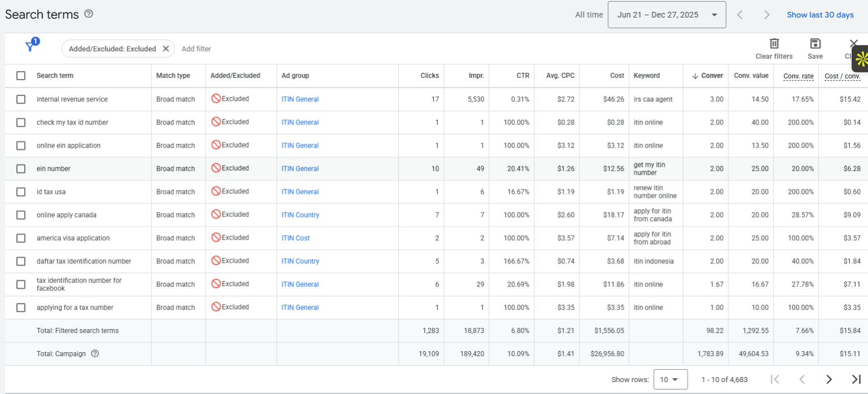
Task: Select all rows with header checkbox
Action: click(21, 76)
